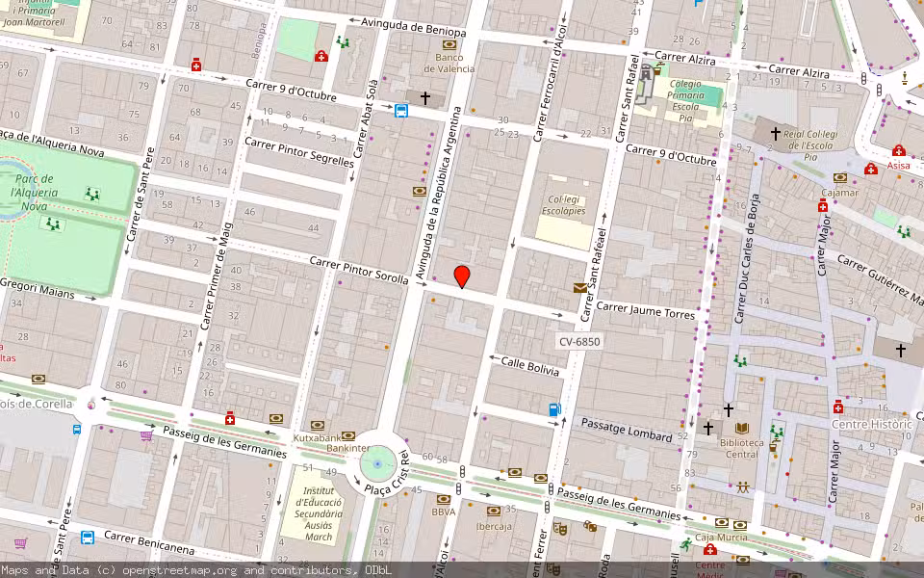Click the CV-6850 road shield label

pyautogui.click(x=577, y=342)
